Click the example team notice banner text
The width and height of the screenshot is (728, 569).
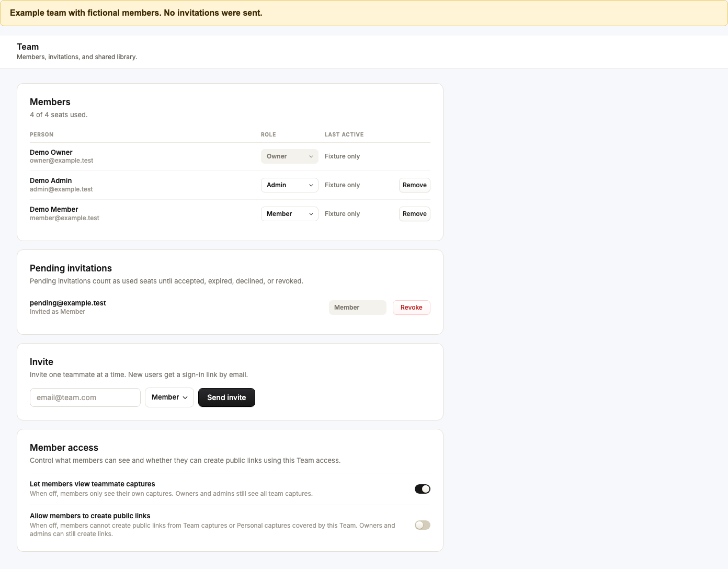coord(136,13)
